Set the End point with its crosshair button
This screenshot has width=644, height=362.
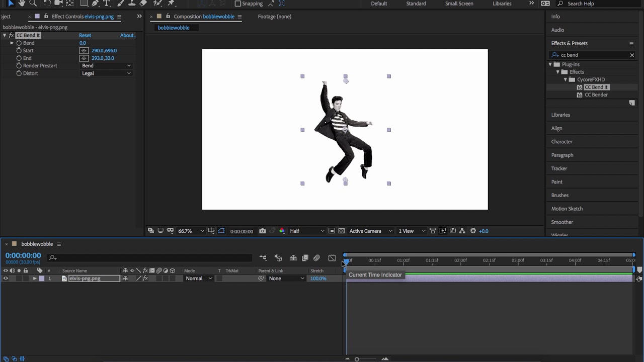tap(84, 58)
